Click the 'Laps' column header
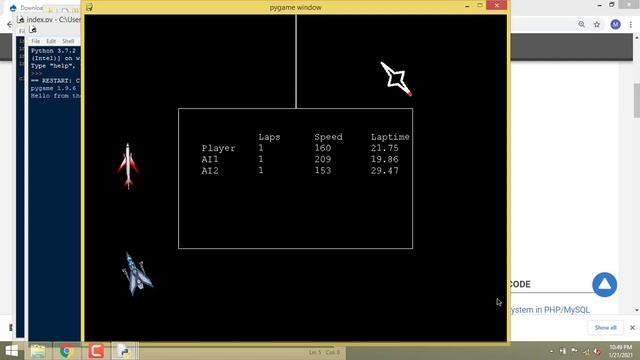This screenshot has height=360, width=640. [x=269, y=137]
